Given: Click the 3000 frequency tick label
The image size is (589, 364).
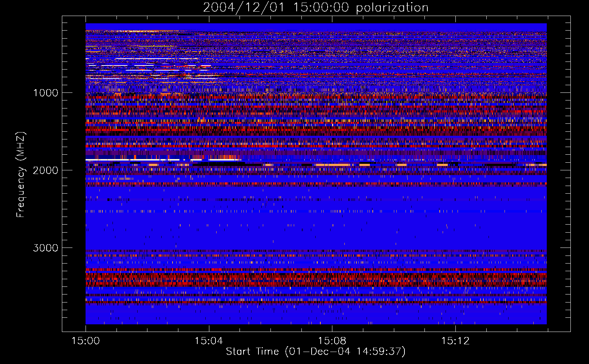Looking at the screenshot, I should (46, 248).
